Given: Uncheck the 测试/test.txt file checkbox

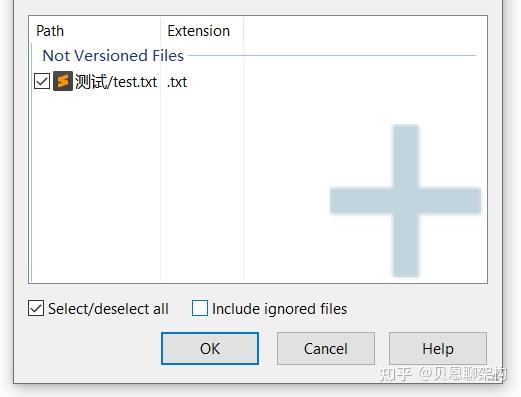Looking at the screenshot, I should coord(42,81).
